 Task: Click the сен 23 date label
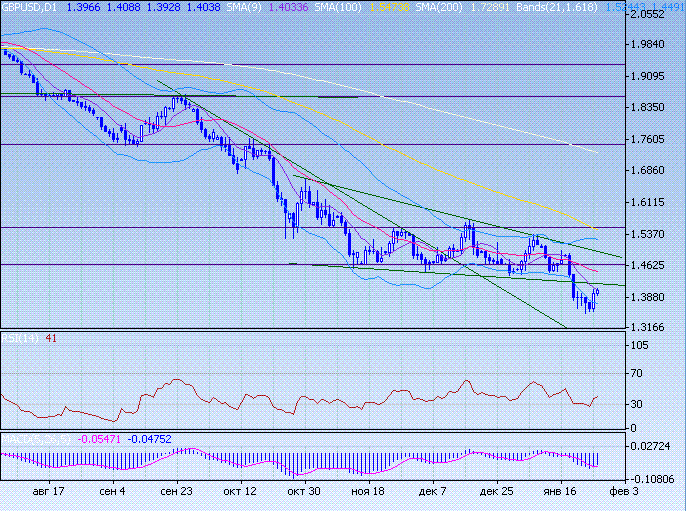coord(176,492)
